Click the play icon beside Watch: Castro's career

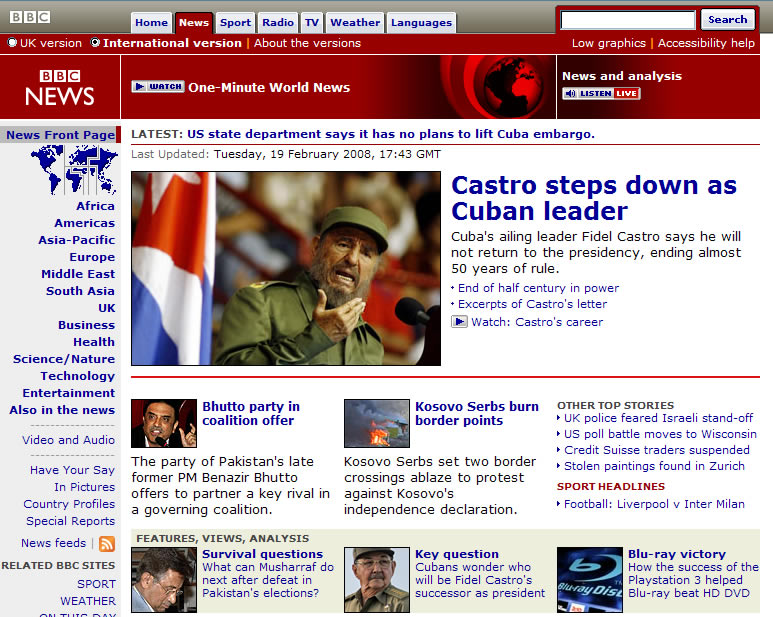pyautogui.click(x=459, y=322)
